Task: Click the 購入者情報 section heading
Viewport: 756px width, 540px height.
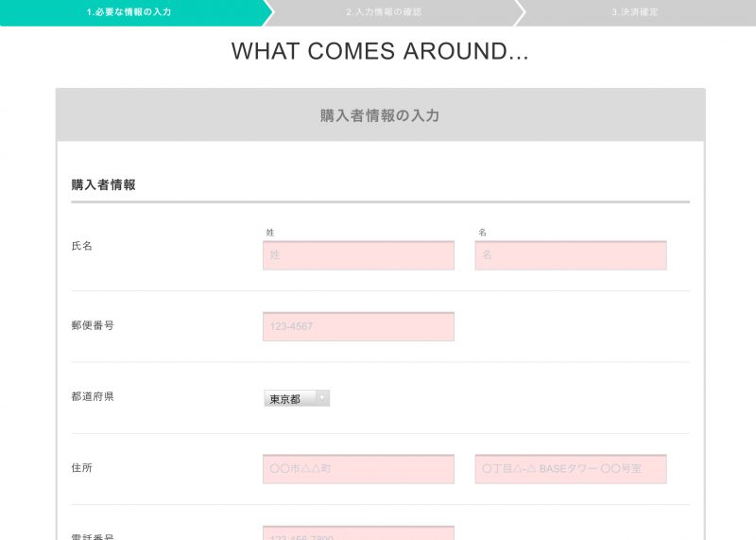Action: click(x=104, y=185)
